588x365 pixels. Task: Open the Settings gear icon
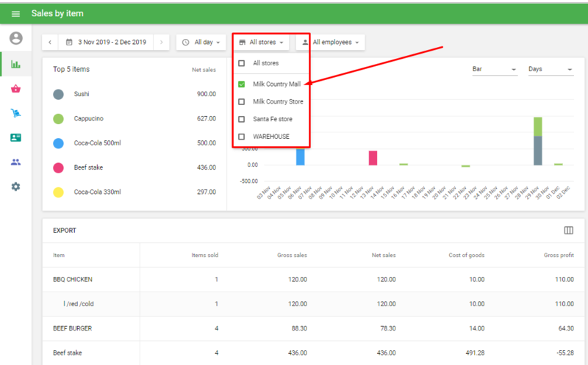[15, 187]
